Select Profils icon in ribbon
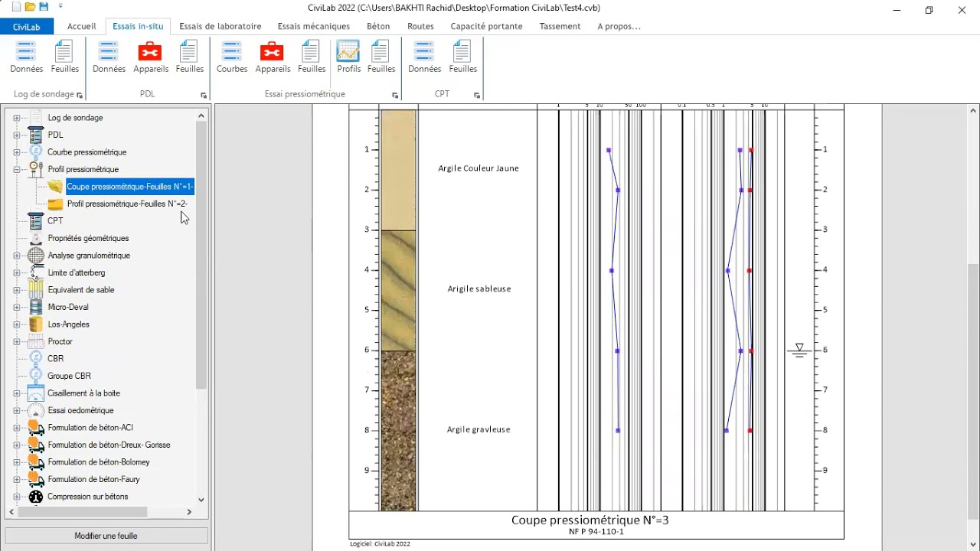 tap(348, 57)
